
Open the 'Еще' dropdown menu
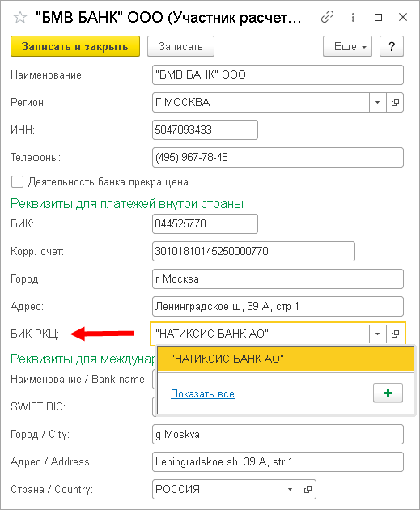347,46
